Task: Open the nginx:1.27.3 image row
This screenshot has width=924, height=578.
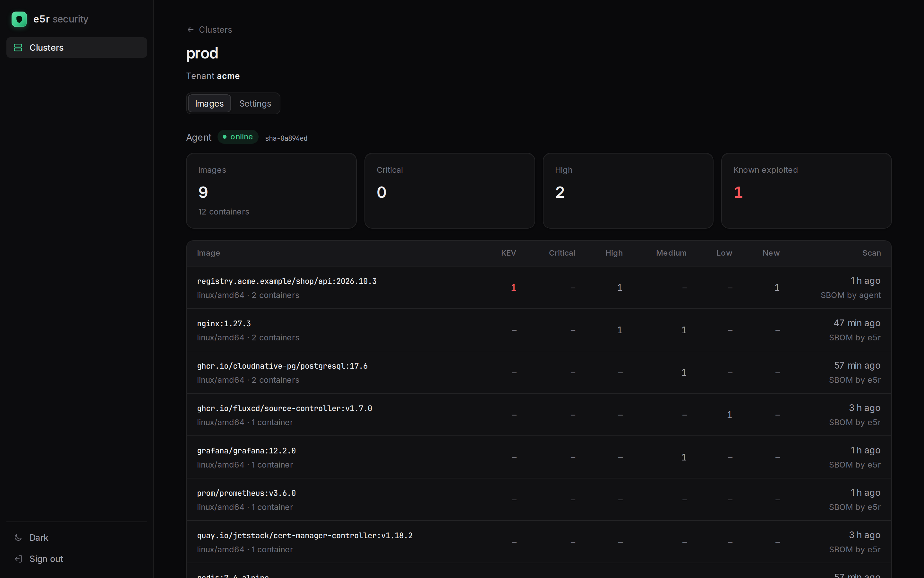Action: [539, 330]
